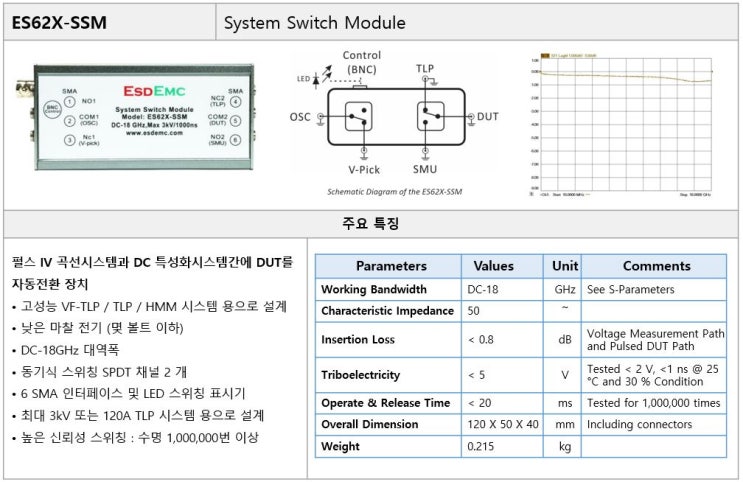The height and width of the screenshot is (482, 743).
Task: Click SMA port 4 NC2 on the device
Action: [236, 101]
